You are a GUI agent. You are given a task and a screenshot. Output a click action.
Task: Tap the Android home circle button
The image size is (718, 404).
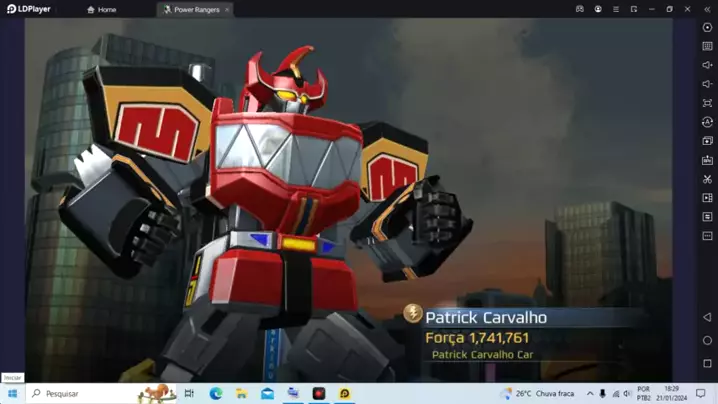click(x=707, y=340)
